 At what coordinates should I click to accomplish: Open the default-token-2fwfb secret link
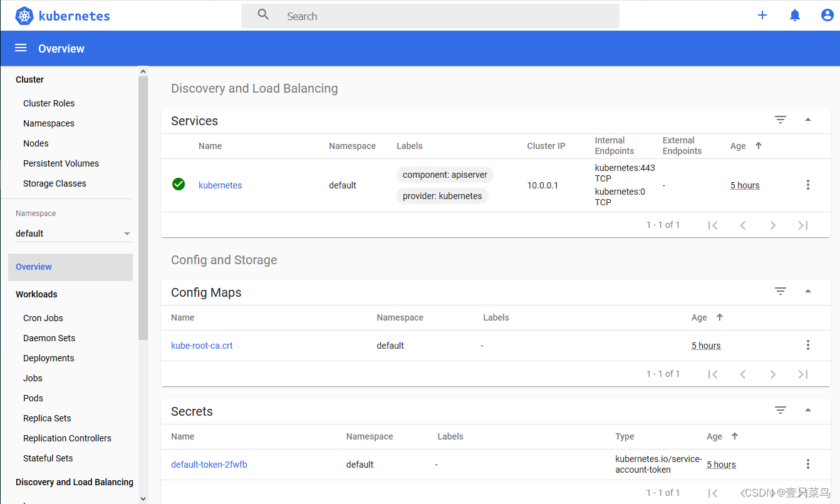209,465
